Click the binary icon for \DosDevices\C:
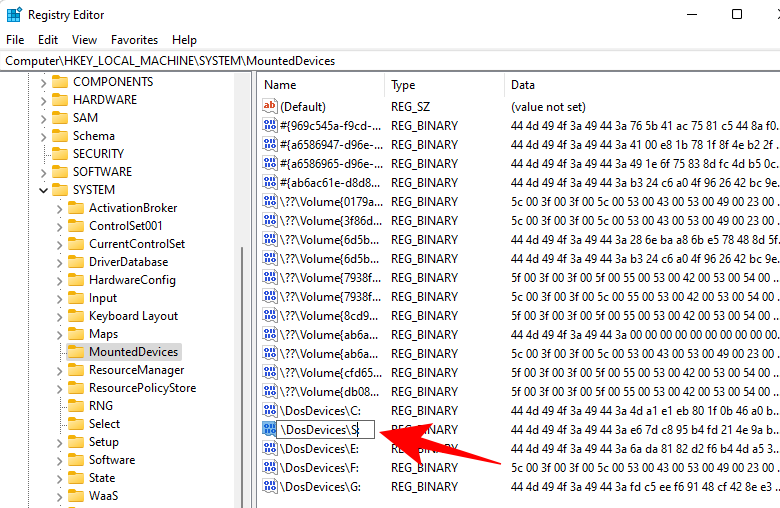The height and width of the screenshot is (508, 780). tap(269, 411)
